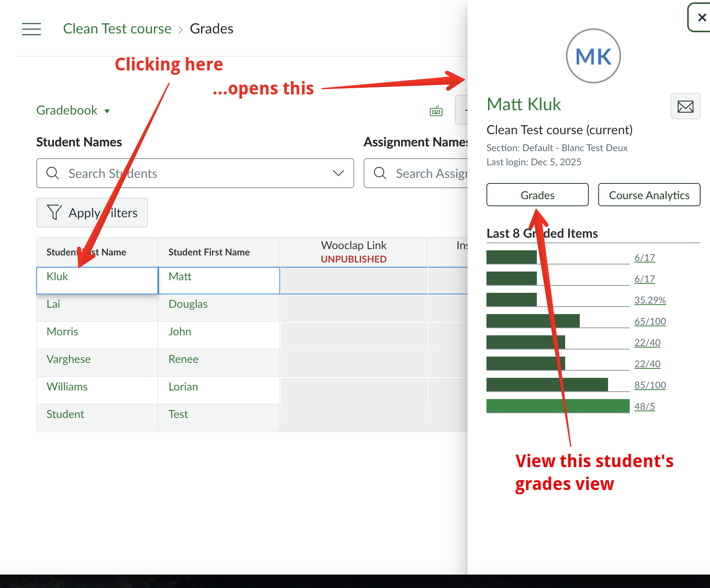Open the 85/100 graded item link
Viewport: 710px width, 588px height.
650,385
